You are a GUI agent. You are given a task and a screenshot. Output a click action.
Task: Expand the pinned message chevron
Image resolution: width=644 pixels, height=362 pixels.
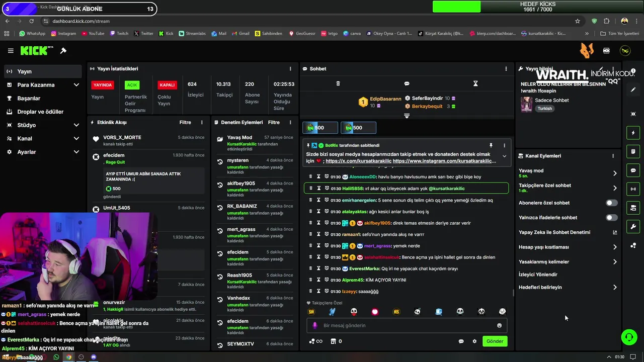pos(504,156)
